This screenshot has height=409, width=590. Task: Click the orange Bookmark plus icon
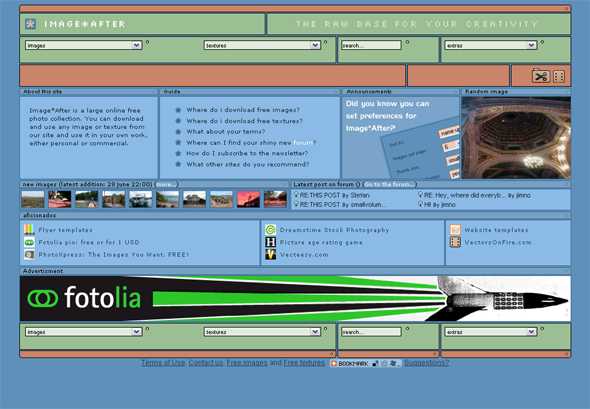pyautogui.click(x=333, y=363)
